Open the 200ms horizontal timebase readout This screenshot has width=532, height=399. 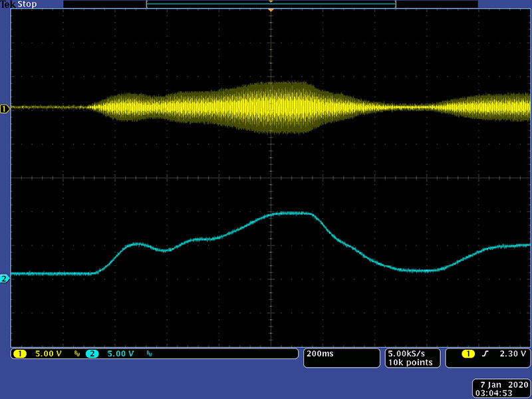(x=317, y=354)
